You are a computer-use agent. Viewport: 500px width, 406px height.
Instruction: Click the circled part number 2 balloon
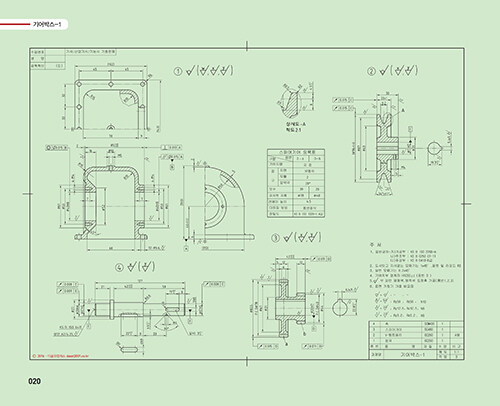(371, 71)
